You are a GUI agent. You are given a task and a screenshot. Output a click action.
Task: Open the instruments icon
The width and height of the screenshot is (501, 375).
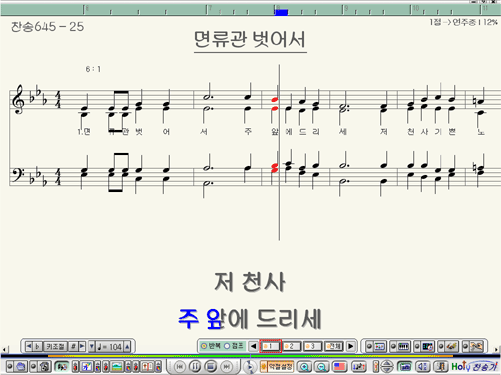(451, 346)
